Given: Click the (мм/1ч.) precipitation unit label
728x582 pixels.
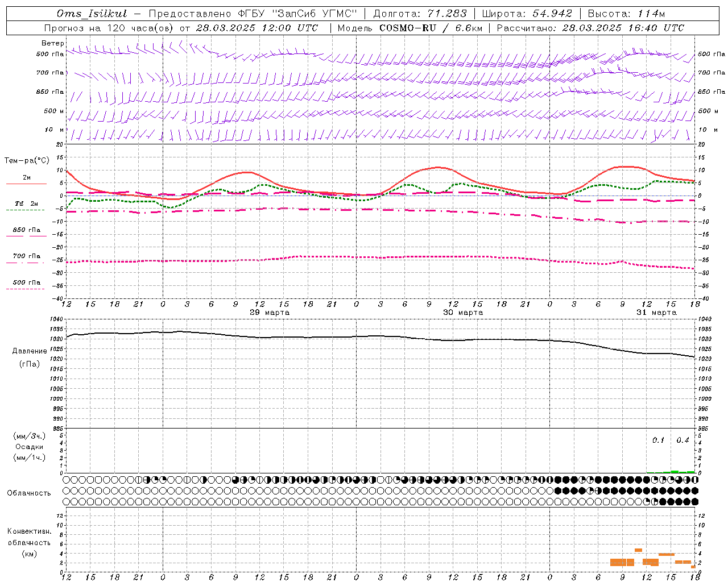Looking at the screenshot, I should [30, 458].
